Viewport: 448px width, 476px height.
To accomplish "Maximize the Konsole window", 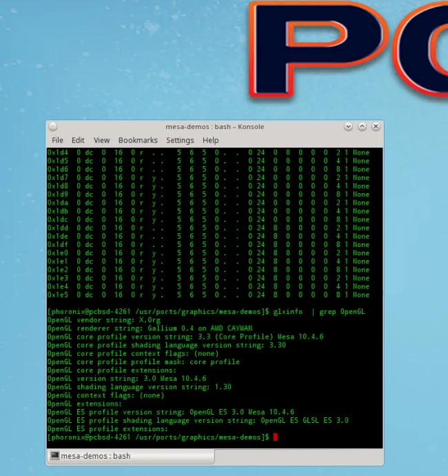I will [362, 127].
